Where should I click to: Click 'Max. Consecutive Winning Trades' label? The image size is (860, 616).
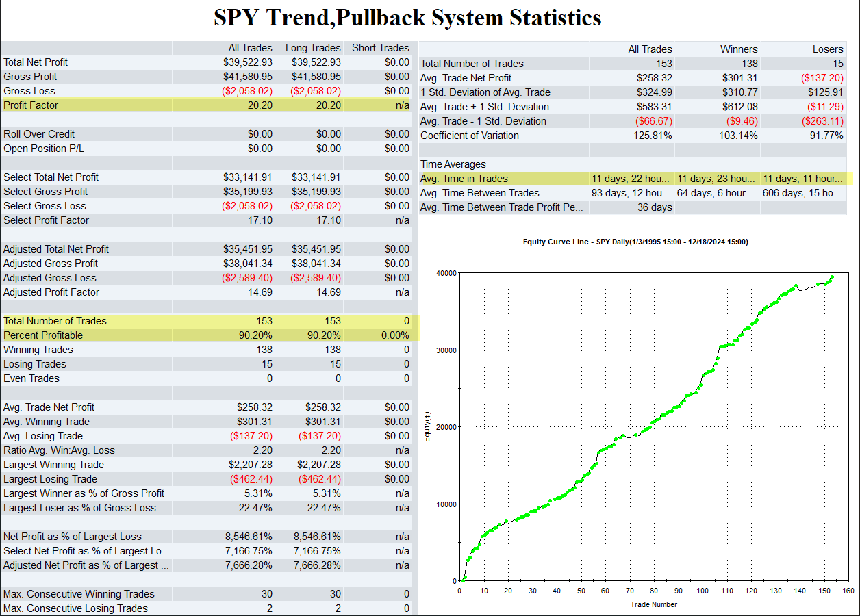point(79,594)
